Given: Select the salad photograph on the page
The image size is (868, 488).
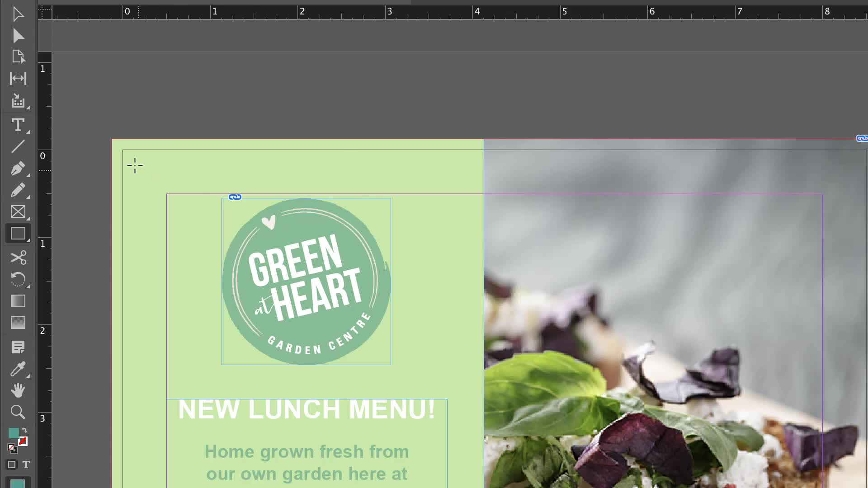Looking at the screenshot, I should [676, 314].
